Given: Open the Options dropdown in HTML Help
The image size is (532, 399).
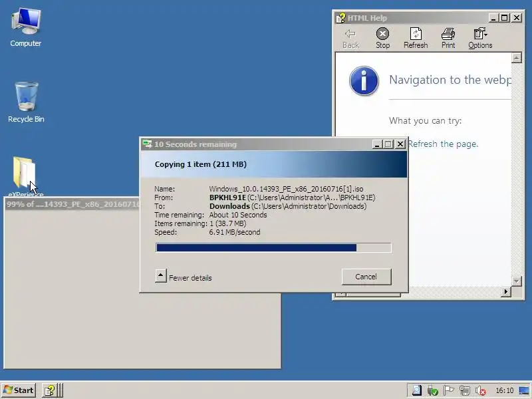Looking at the screenshot, I should [x=480, y=39].
